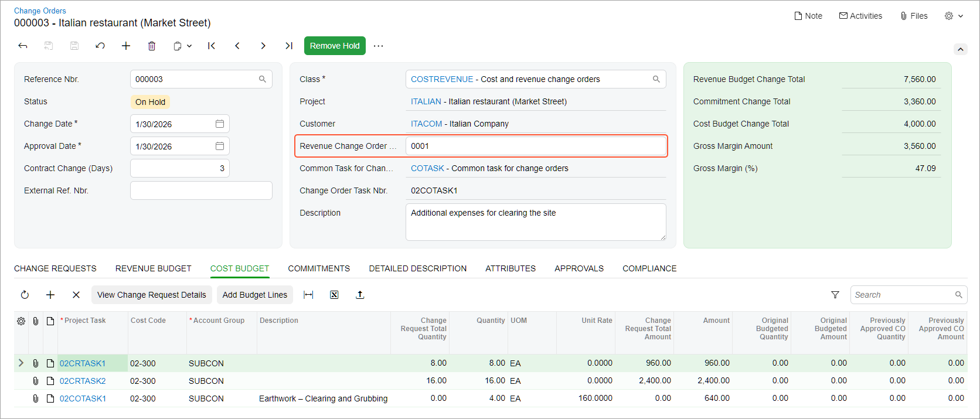Go to the first record
The image size is (980, 419).
coord(212,46)
